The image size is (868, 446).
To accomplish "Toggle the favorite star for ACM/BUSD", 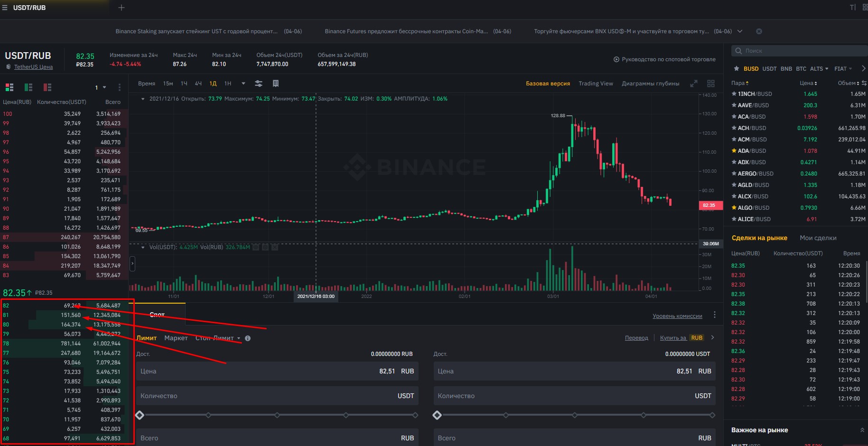I will pos(734,139).
